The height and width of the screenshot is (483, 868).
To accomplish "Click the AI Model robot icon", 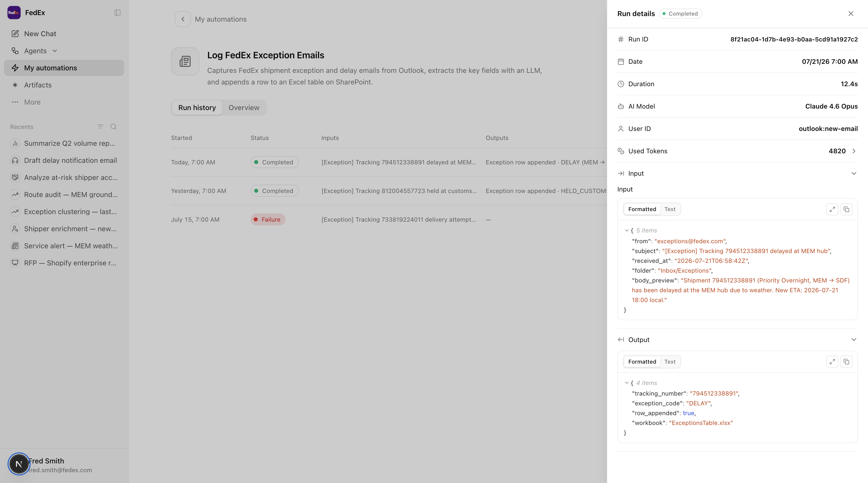I will pos(621,107).
